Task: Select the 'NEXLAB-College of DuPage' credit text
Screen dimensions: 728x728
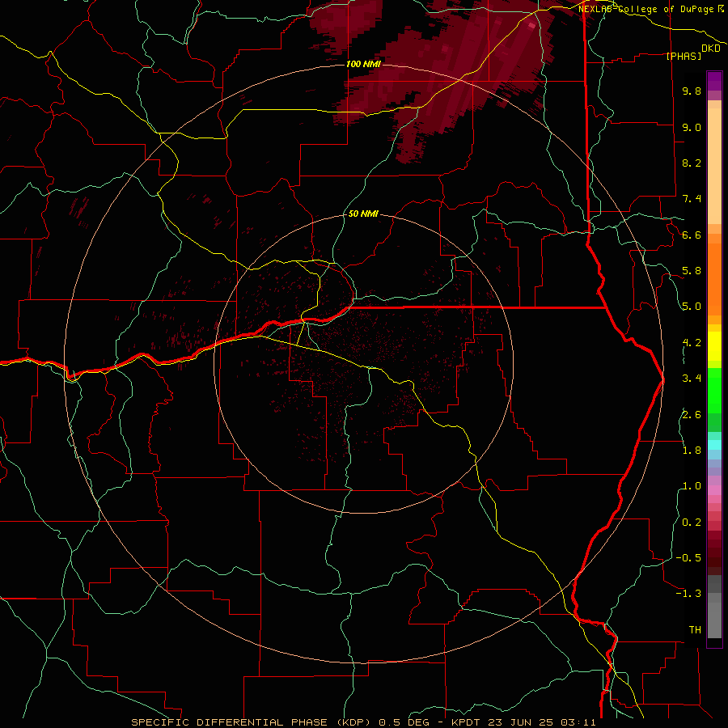Action: (x=647, y=9)
